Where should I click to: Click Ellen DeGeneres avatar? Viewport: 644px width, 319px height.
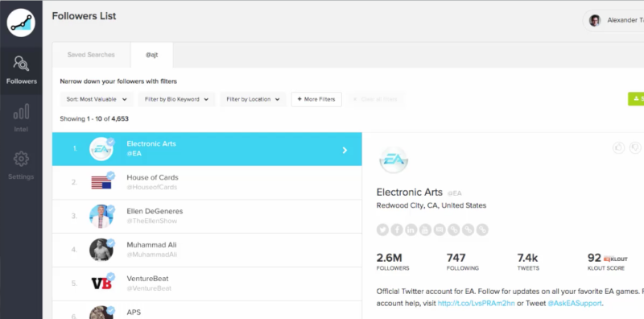click(101, 216)
